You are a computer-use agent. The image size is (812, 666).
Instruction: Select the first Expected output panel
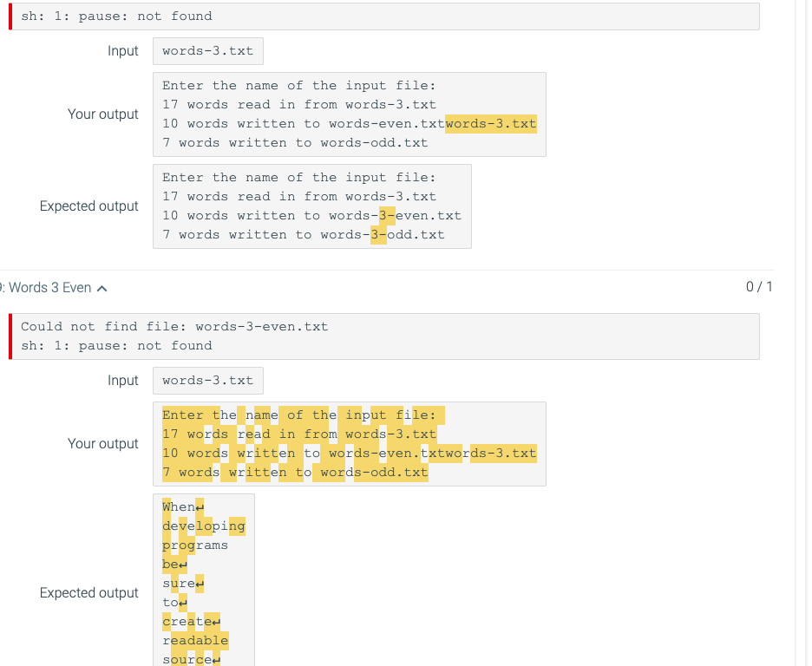coord(312,206)
